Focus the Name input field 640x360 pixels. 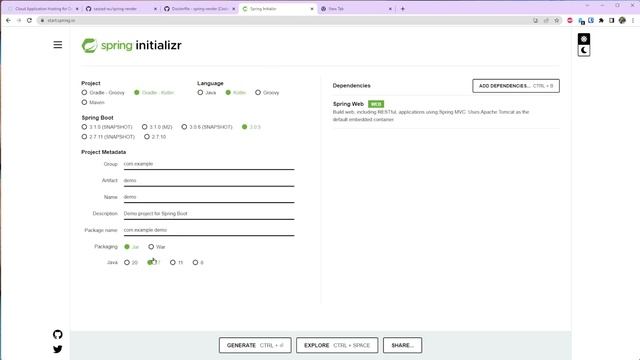tap(209, 197)
